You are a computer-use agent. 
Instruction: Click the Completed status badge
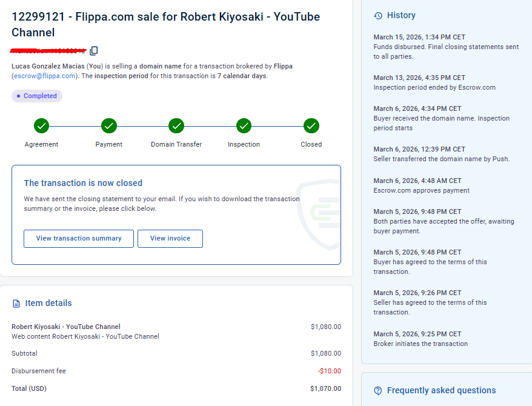[37, 96]
